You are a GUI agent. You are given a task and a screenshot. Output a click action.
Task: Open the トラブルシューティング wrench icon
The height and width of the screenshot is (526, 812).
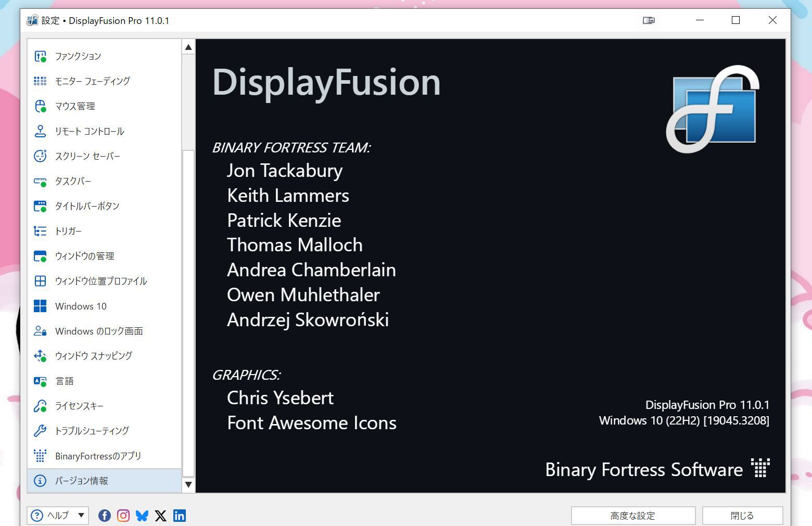pyautogui.click(x=40, y=431)
